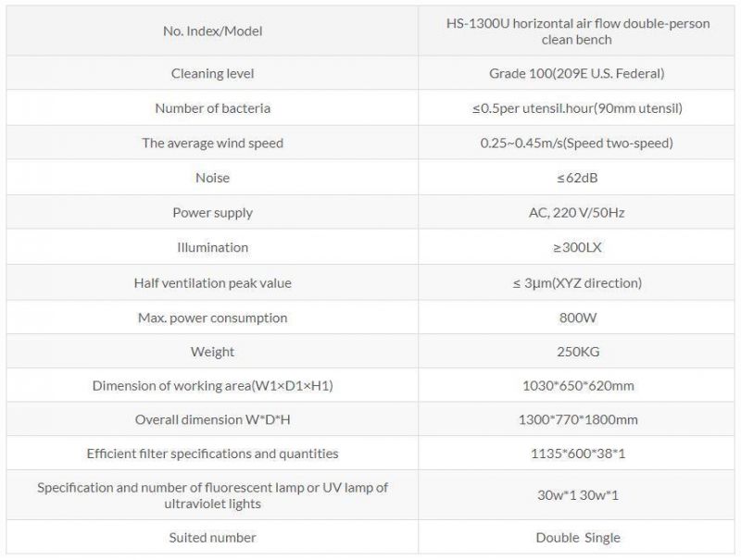Select Grade 100(209E U.S. Federal) value
Viewport: 741px width, 560px height.
coord(576,74)
